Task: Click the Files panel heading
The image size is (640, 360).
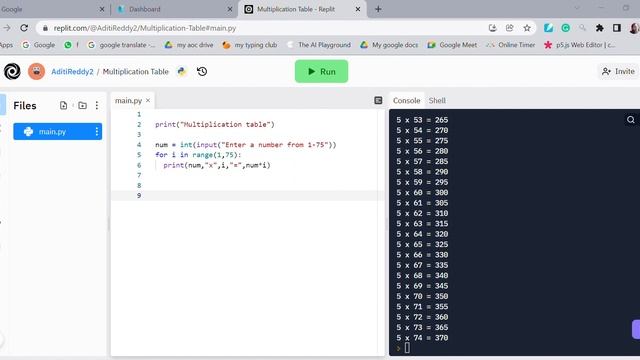Action: click(25, 106)
